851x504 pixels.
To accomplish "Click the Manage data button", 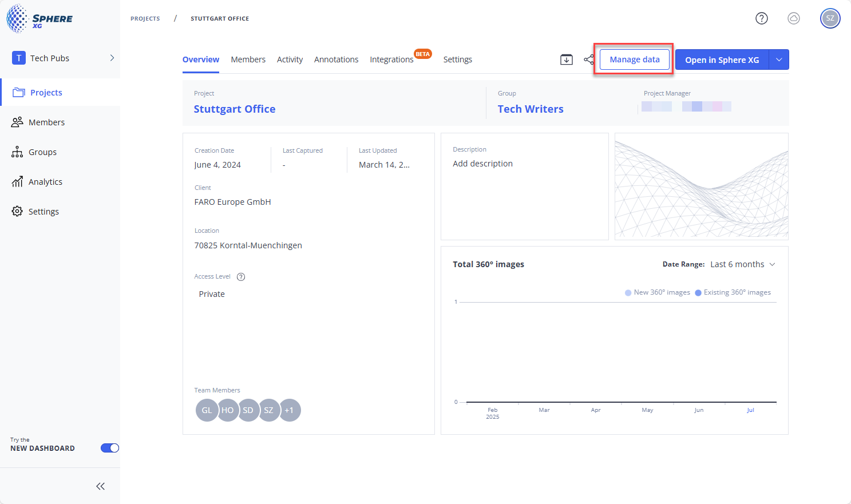I will [634, 59].
